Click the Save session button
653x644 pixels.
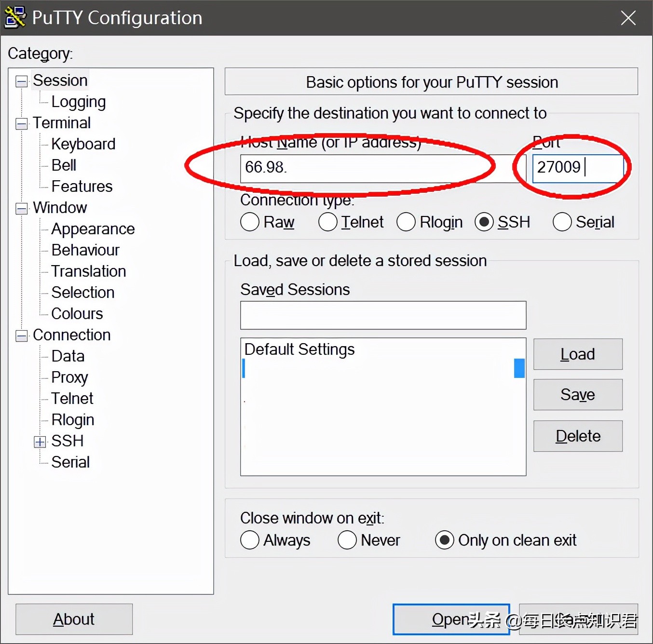578,395
